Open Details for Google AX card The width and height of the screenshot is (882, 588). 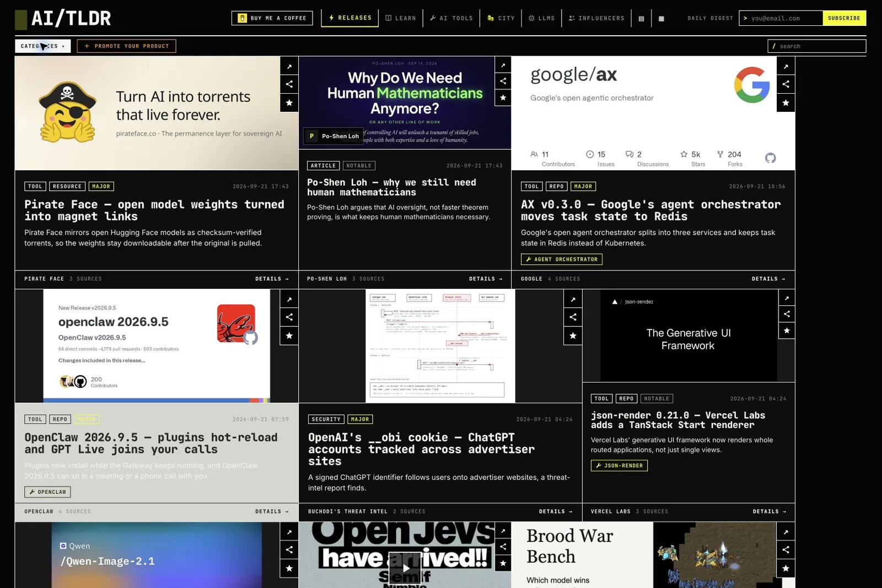click(x=768, y=279)
